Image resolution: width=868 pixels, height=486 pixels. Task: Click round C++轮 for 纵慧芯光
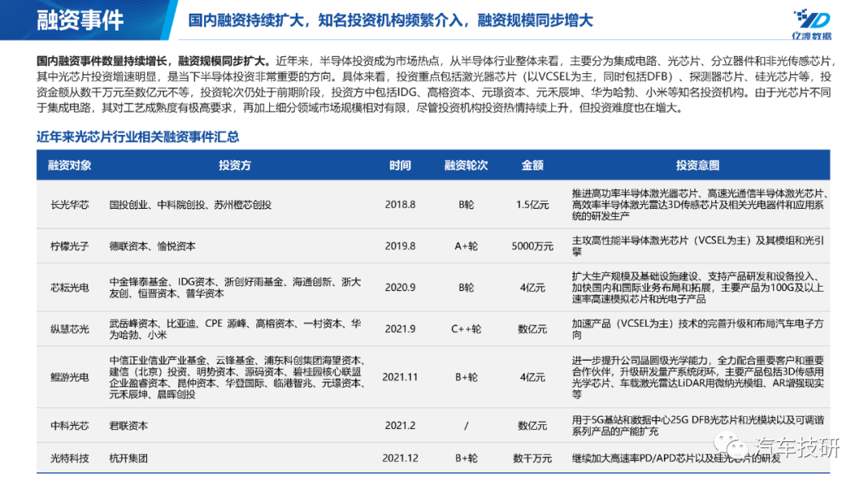(466, 329)
